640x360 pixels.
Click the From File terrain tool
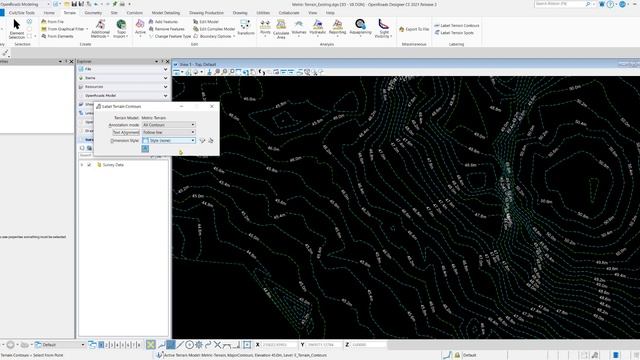[x=53, y=22]
